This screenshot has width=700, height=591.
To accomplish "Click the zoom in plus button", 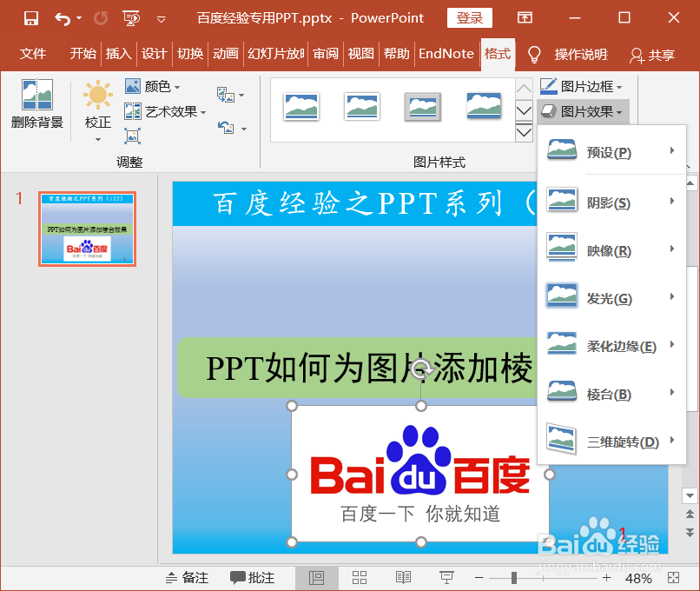I will click(x=607, y=578).
